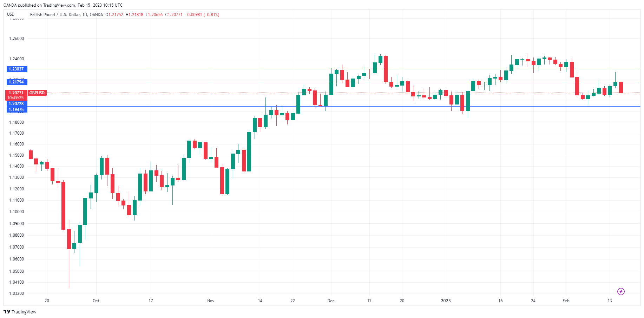Click the red −0.00981 (−0.81%) change value
The height and width of the screenshot is (318, 644).
[x=202, y=15]
